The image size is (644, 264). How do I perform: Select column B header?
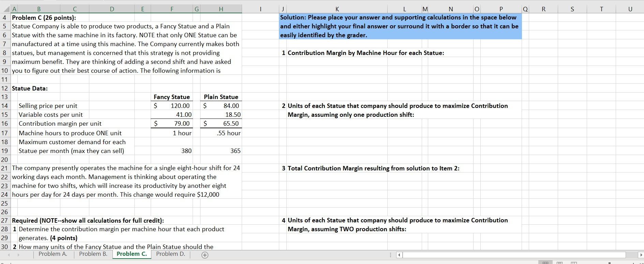click(x=39, y=10)
